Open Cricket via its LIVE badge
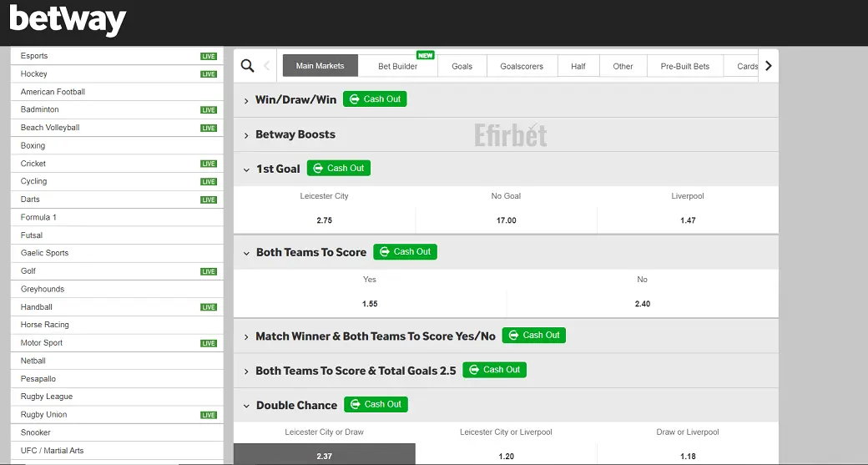This screenshot has width=868, height=465. [209, 164]
